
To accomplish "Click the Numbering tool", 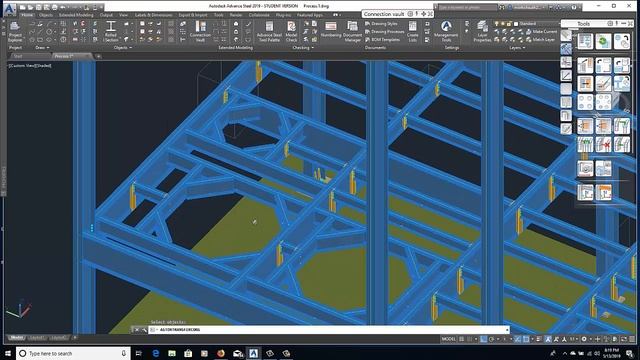I will 331,30.
